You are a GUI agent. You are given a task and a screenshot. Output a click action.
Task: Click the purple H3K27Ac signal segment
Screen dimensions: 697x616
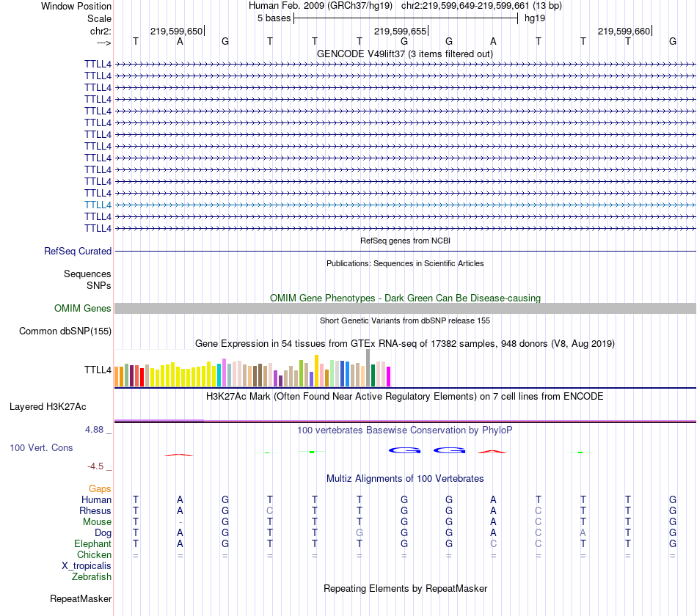click(159, 420)
